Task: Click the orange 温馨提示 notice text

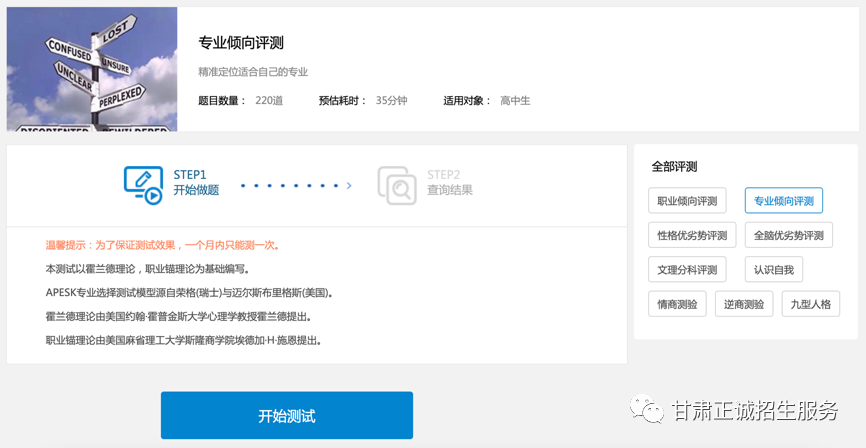Action: (x=162, y=245)
